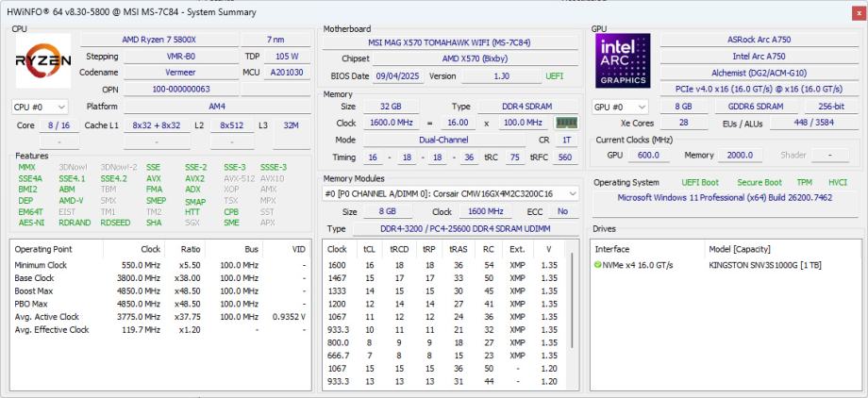
Task: Select the 1600 XMP timing row
Action: (x=442, y=265)
